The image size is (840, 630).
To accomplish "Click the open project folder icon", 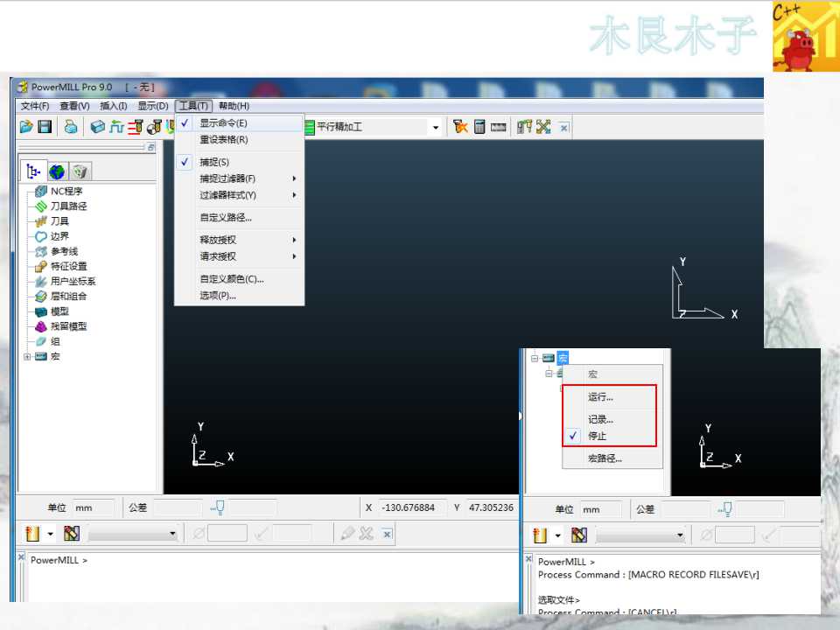I will click(26, 127).
